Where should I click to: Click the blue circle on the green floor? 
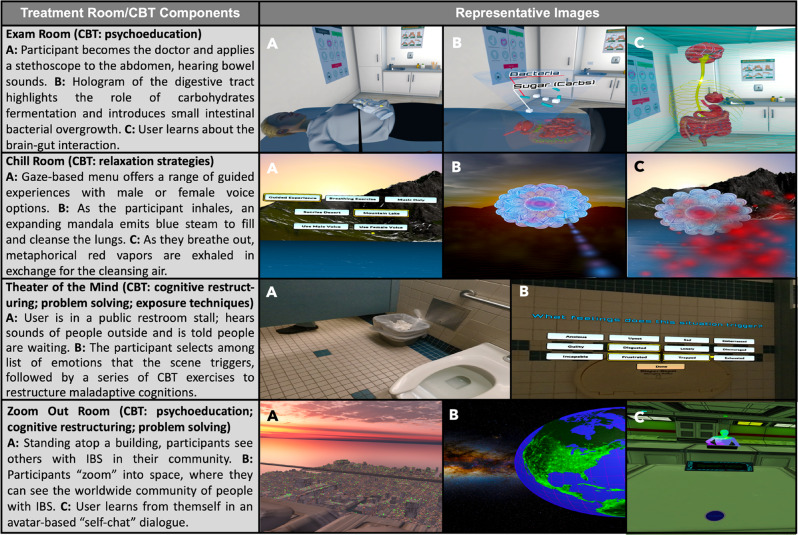click(x=713, y=516)
